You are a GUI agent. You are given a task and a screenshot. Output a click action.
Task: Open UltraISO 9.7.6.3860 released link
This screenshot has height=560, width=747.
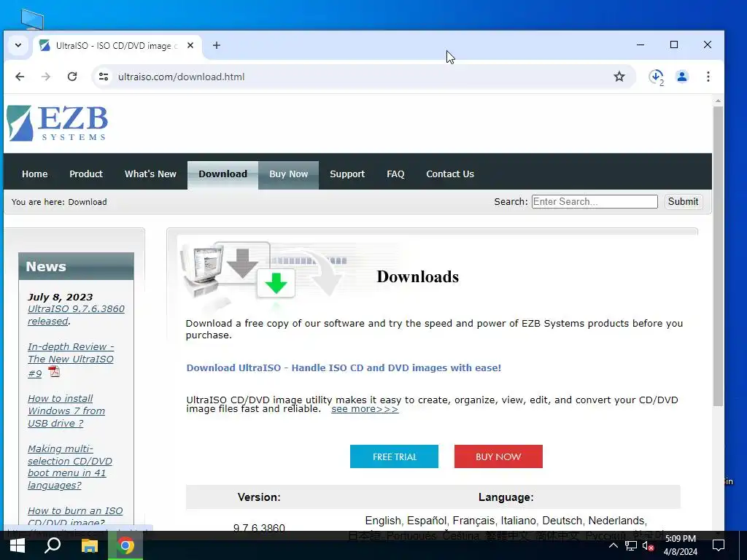point(76,315)
